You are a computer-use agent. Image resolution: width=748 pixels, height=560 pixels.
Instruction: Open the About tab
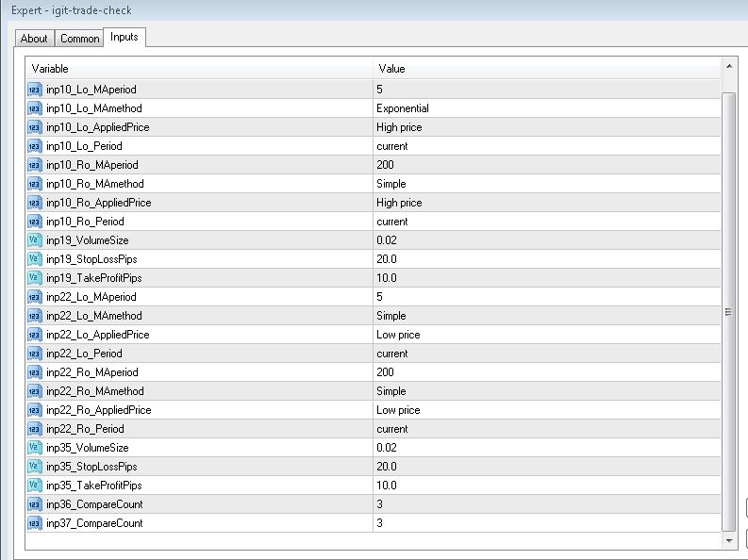coord(34,39)
